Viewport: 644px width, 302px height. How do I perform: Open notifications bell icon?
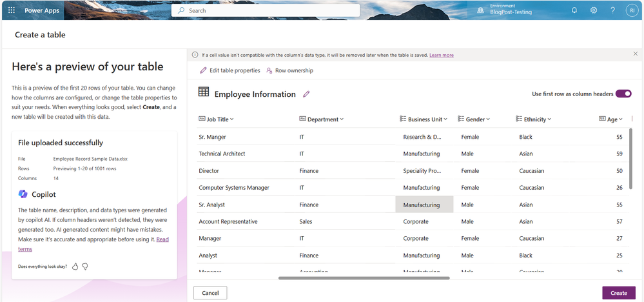pos(574,11)
